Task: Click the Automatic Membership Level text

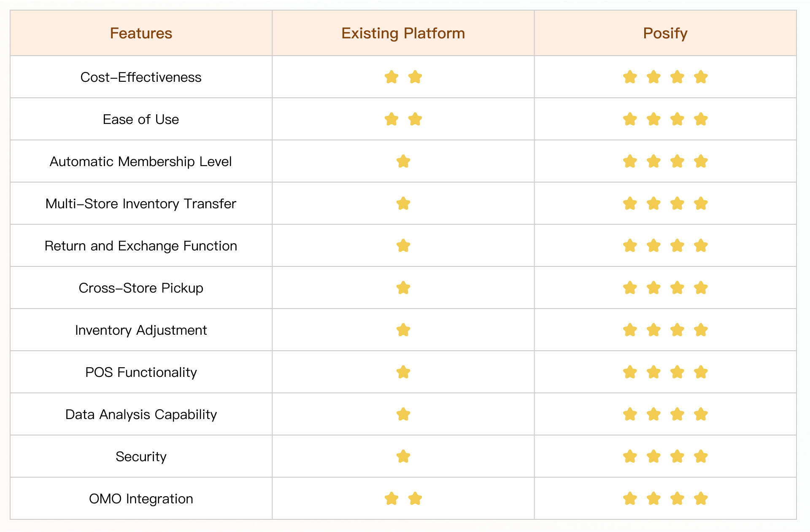Action: click(x=141, y=161)
